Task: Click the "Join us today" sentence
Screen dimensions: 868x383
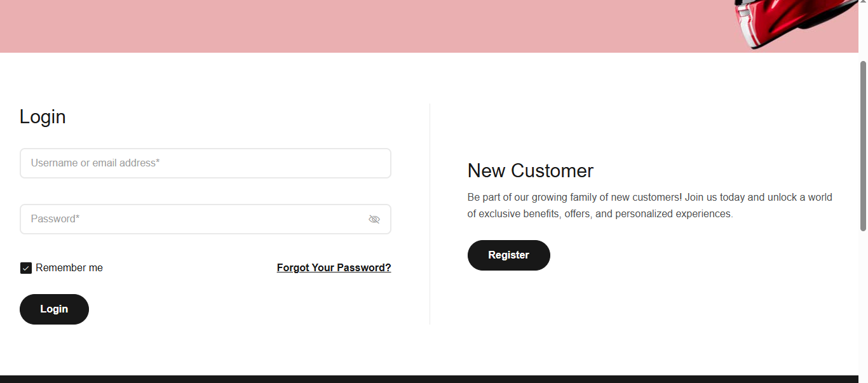Action: pyautogui.click(x=714, y=198)
